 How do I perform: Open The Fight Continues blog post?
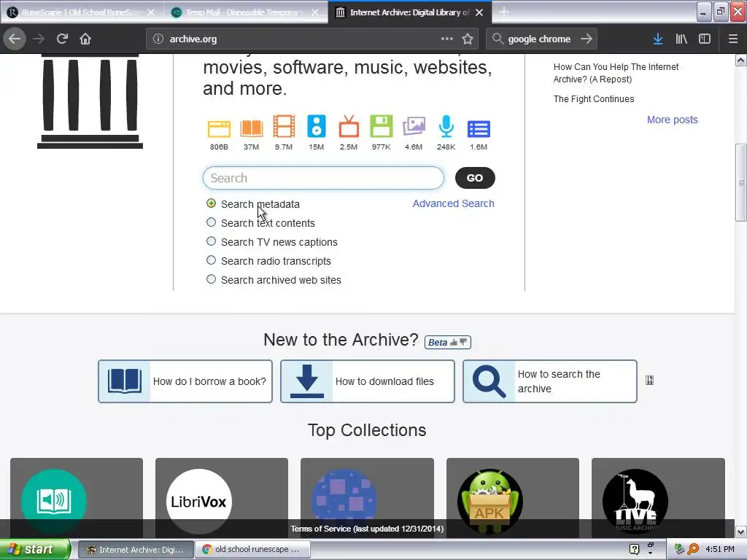tap(594, 99)
